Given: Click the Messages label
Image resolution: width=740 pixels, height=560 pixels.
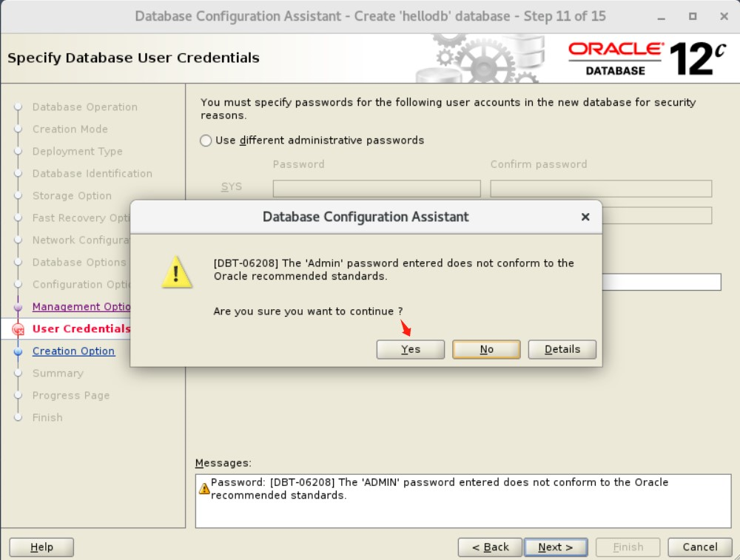Looking at the screenshot, I should [223, 463].
